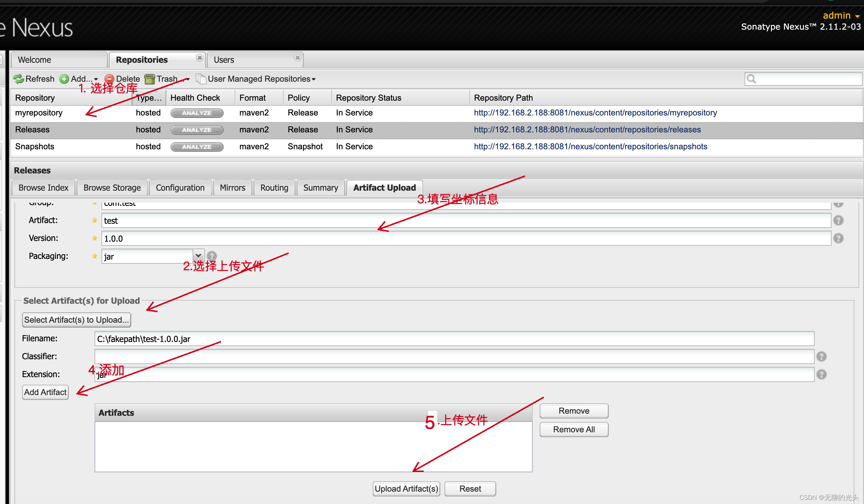Image resolution: width=864 pixels, height=504 pixels.
Task: Click the Artifact input field
Action: [x=466, y=221]
